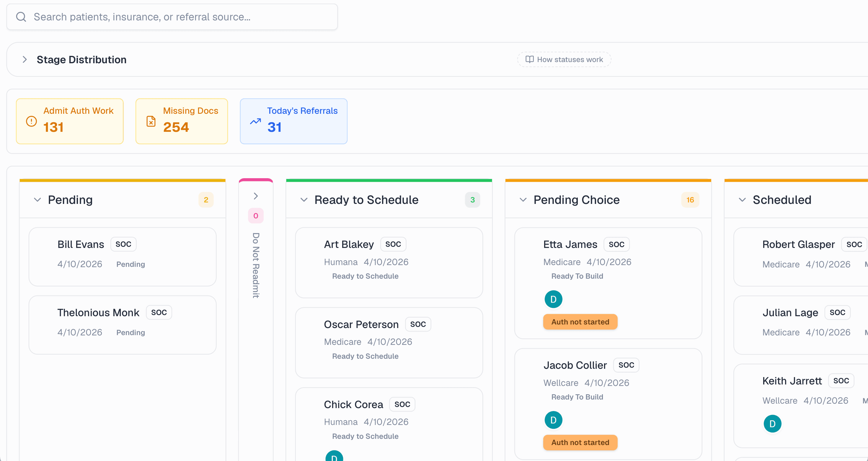Image resolution: width=868 pixels, height=461 pixels.
Task: Click the SOC badge on Thelonious Monk
Action: click(x=159, y=312)
